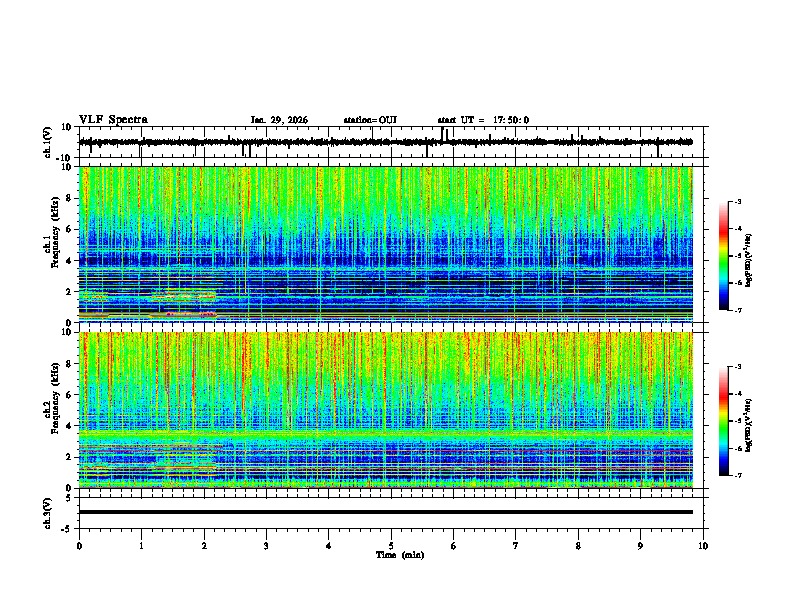Click the ch.2 "Frequency (kHz)" axis label
This screenshot has height=612, width=792.
click(55, 398)
